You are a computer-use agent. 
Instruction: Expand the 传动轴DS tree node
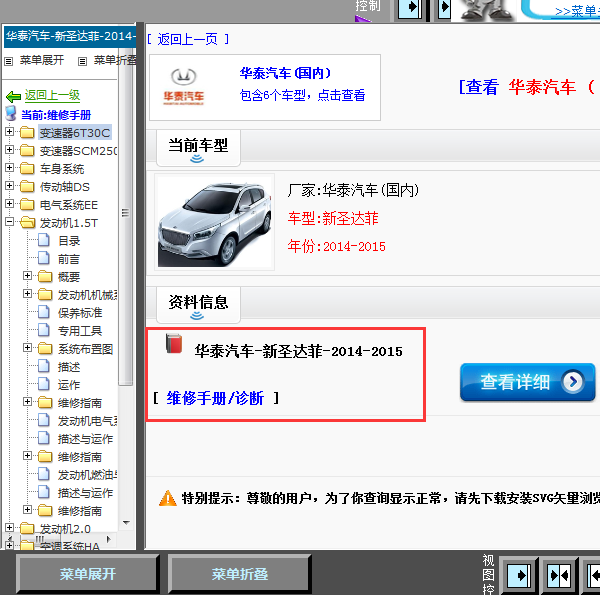(x=10, y=186)
